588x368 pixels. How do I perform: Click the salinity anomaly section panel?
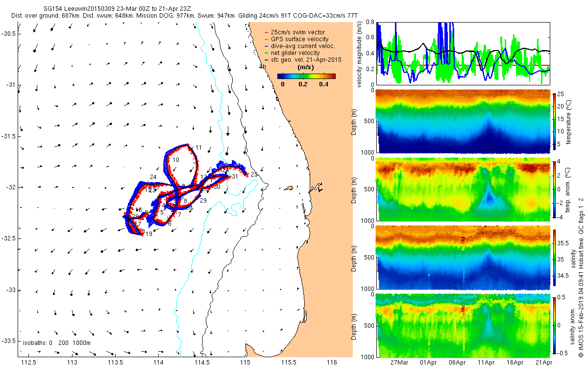[x=464, y=325]
